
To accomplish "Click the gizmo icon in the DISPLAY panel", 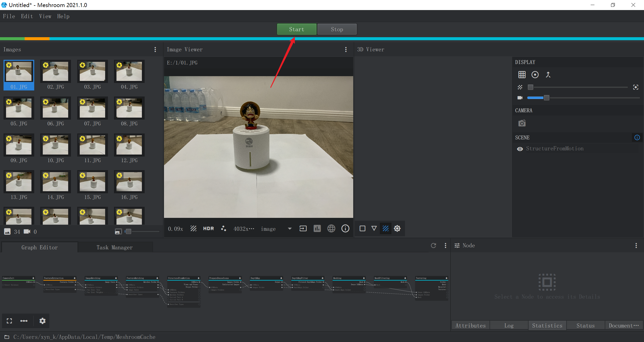I will click(x=535, y=75).
